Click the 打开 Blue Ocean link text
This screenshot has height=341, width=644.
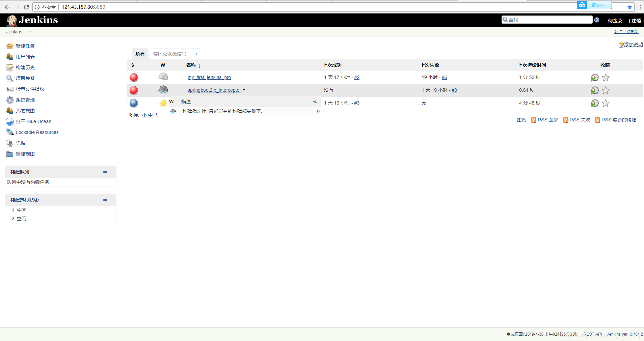33,121
